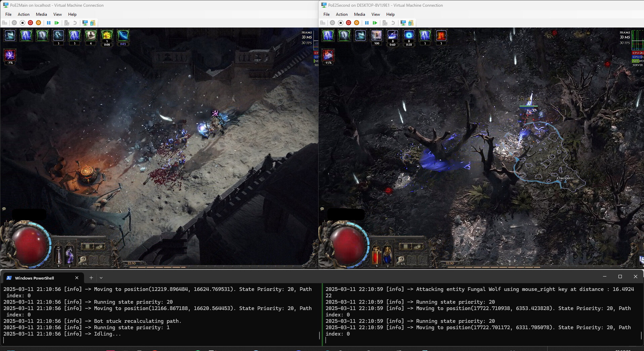Click the red Shut Down icon in PoE2Second toolbar

pyautogui.click(x=349, y=23)
